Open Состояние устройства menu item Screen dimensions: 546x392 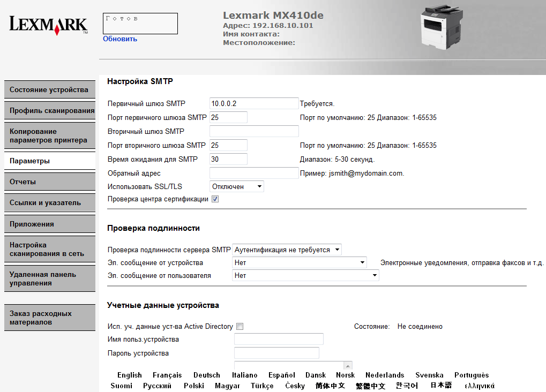50,90
